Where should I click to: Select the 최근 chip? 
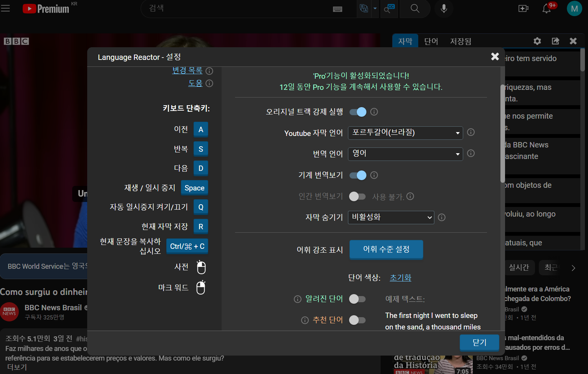pos(551,267)
